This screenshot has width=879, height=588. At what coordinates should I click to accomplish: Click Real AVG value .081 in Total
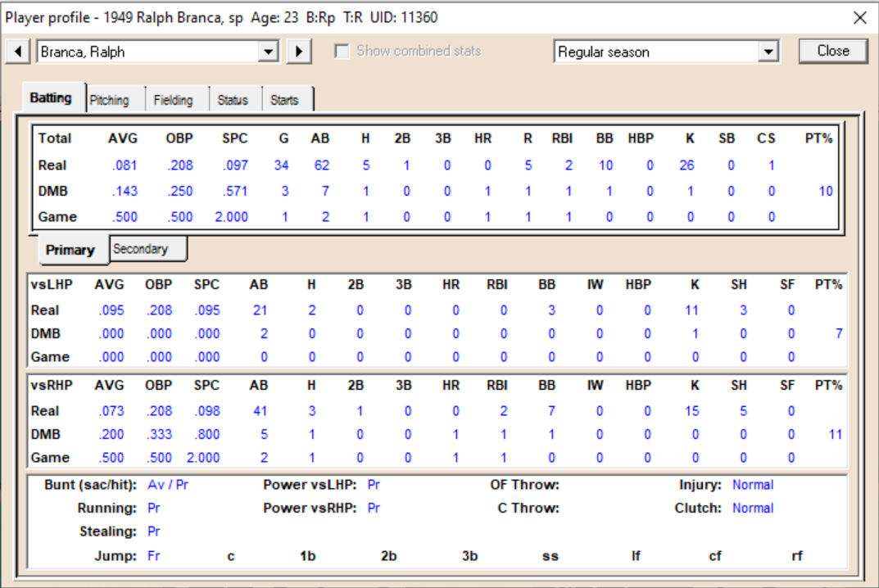(125, 165)
